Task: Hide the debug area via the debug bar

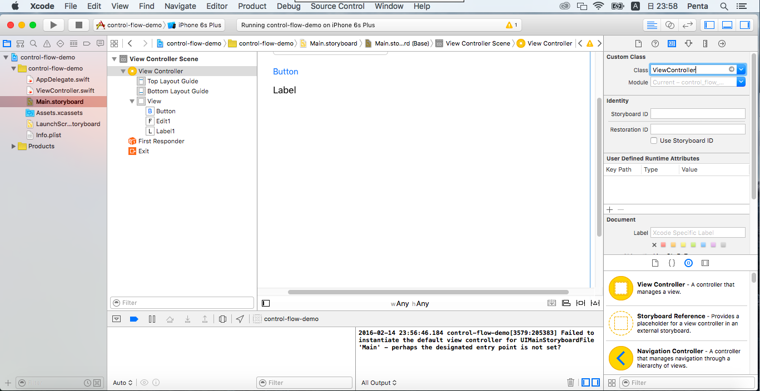Action: (x=116, y=319)
